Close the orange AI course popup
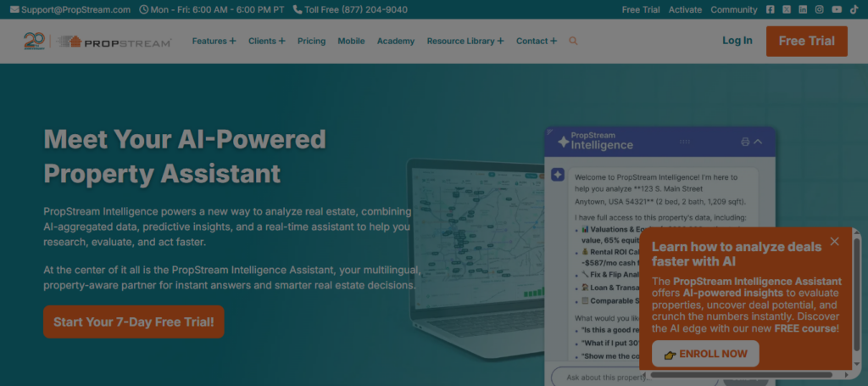Image resolution: width=868 pixels, height=386 pixels. click(835, 242)
